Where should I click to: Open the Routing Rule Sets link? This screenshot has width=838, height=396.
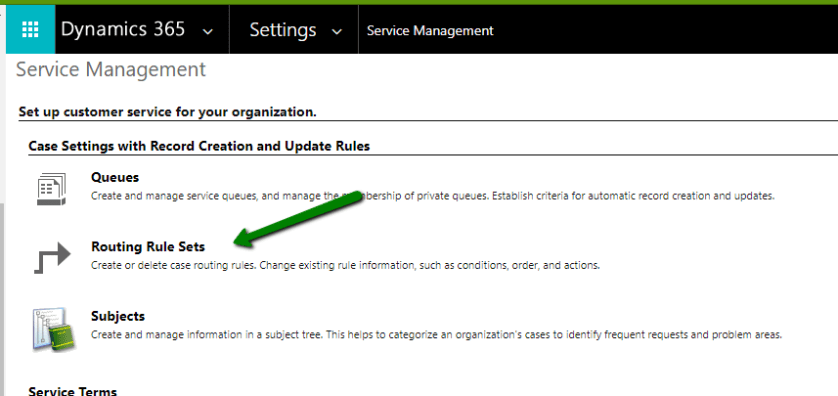point(148,246)
